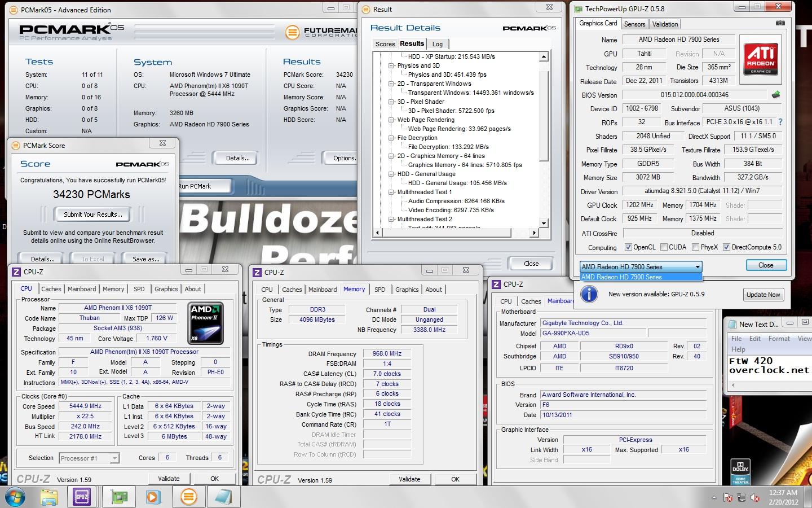Open Windows Explorer from the taskbar
The height and width of the screenshot is (508, 812).
pyautogui.click(x=49, y=497)
